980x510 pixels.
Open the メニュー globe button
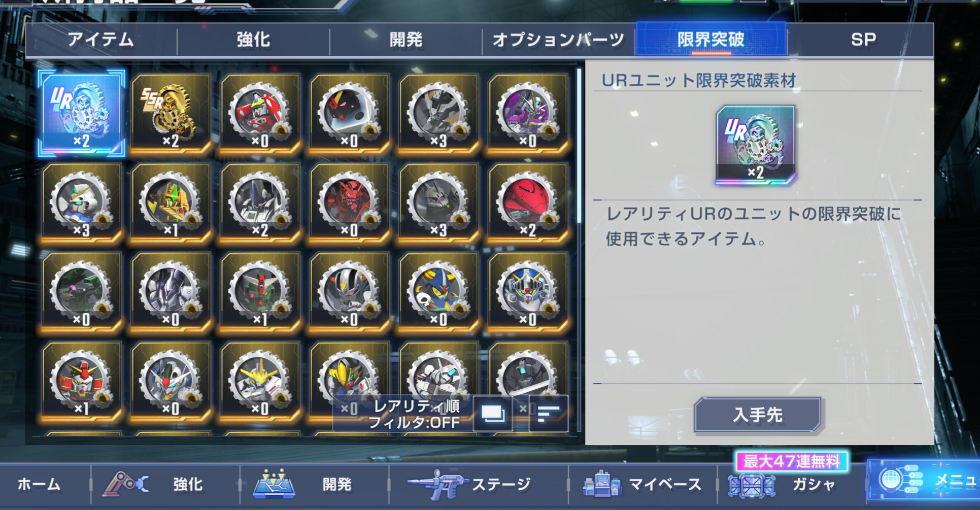[924, 480]
